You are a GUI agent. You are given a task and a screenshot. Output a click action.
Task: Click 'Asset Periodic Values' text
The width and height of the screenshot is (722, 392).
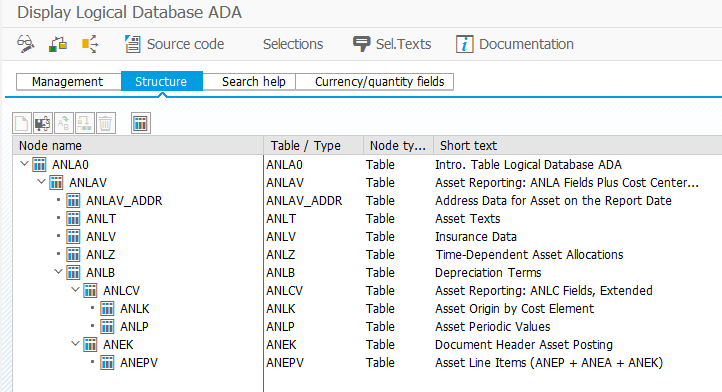point(493,327)
